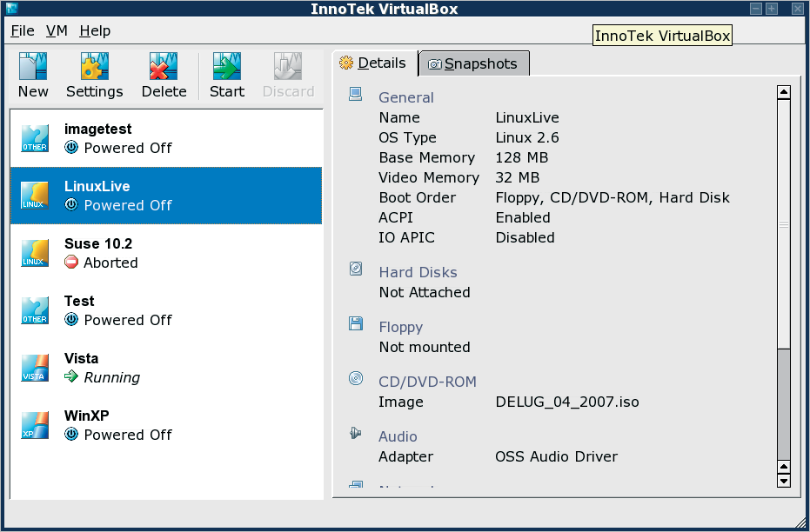This screenshot has height=532, width=810.
Task: Click the details pane scrollbar thumb
Action: pos(784,224)
